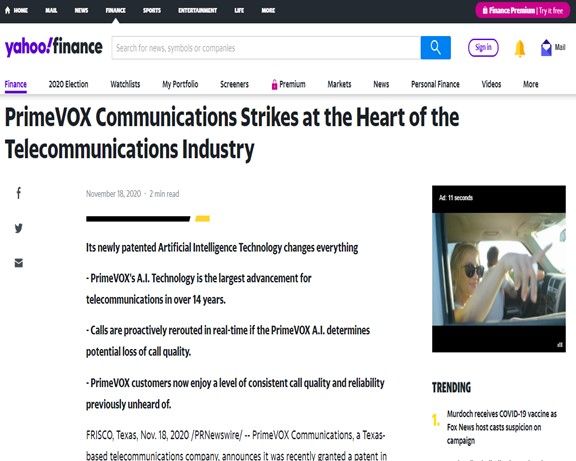Open the Screeners tab

[234, 84]
